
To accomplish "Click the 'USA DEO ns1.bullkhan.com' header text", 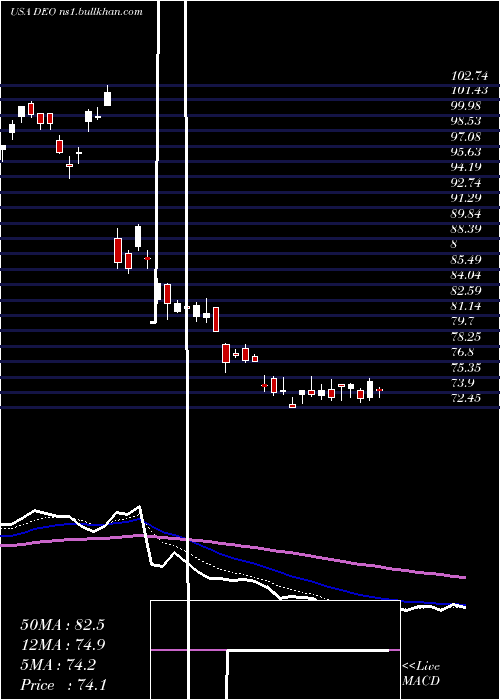I will click(x=76, y=12).
